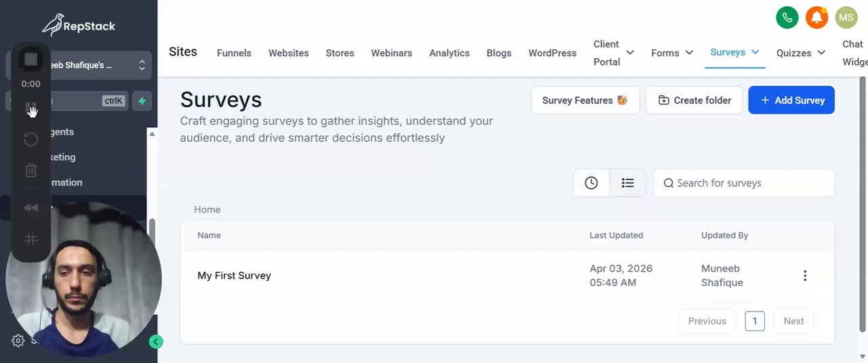Image resolution: width=868 pixels, height=363 pixels.
Task: Delete the recording with trash icon
Action: [31, 170]
